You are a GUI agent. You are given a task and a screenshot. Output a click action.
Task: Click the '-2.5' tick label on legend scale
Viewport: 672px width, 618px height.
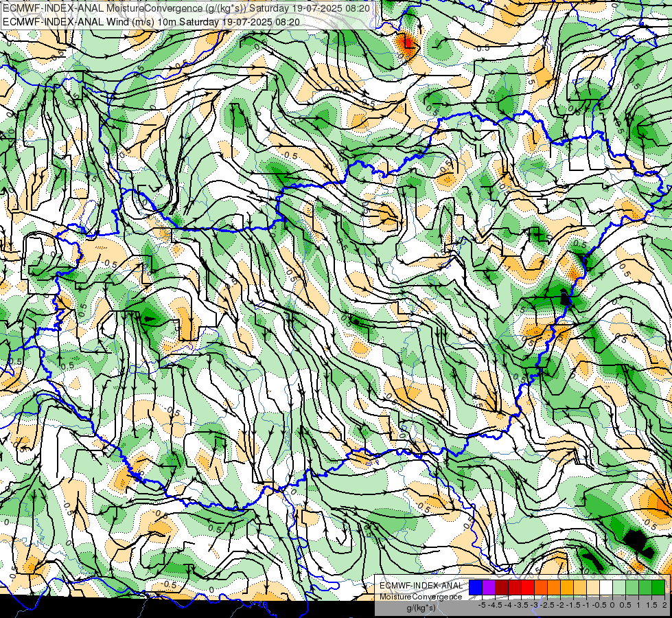[547, 605]
